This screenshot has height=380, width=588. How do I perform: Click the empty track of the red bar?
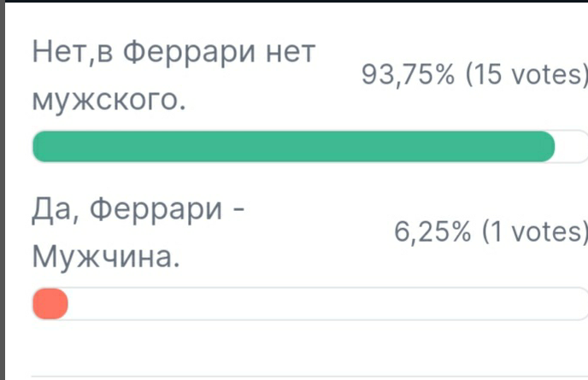point(327,303)
